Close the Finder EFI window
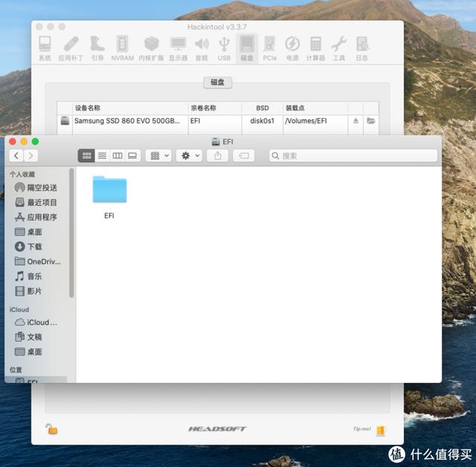 point(13,141)
